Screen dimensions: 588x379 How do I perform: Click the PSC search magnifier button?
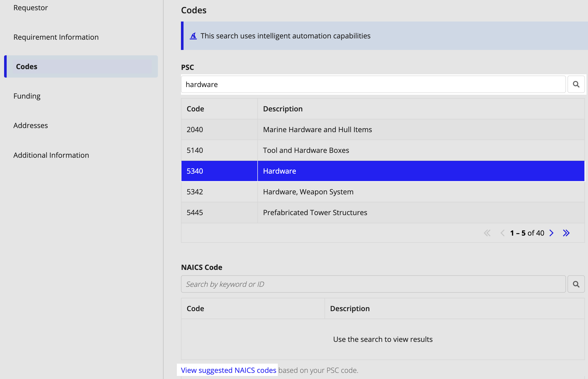tap(576, 84)
